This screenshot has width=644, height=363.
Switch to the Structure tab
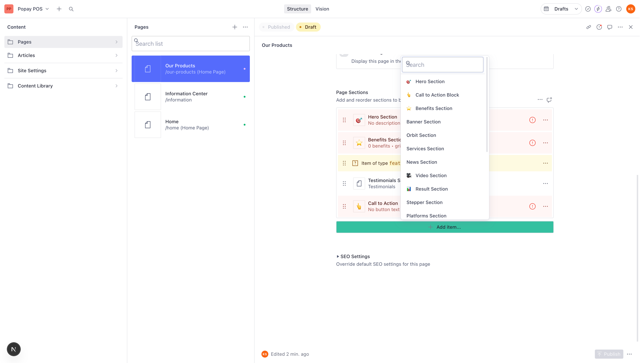[x=297, y=9]
